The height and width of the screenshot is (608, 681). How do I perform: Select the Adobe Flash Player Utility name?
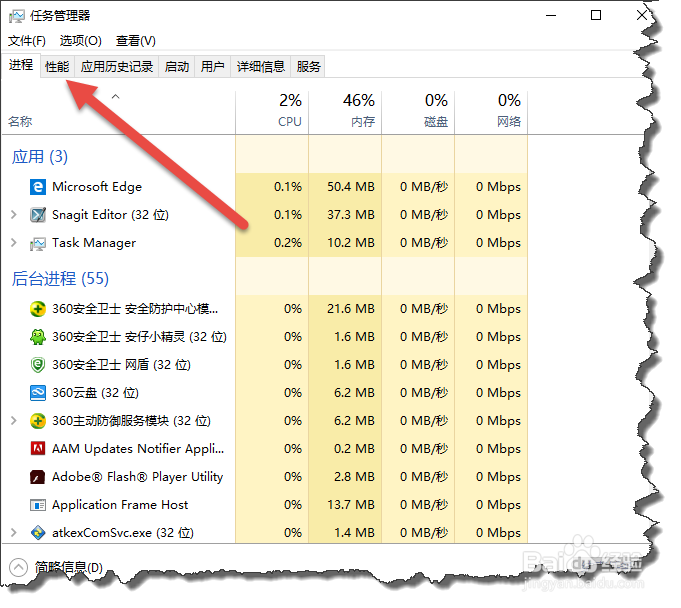coord(138,477)
